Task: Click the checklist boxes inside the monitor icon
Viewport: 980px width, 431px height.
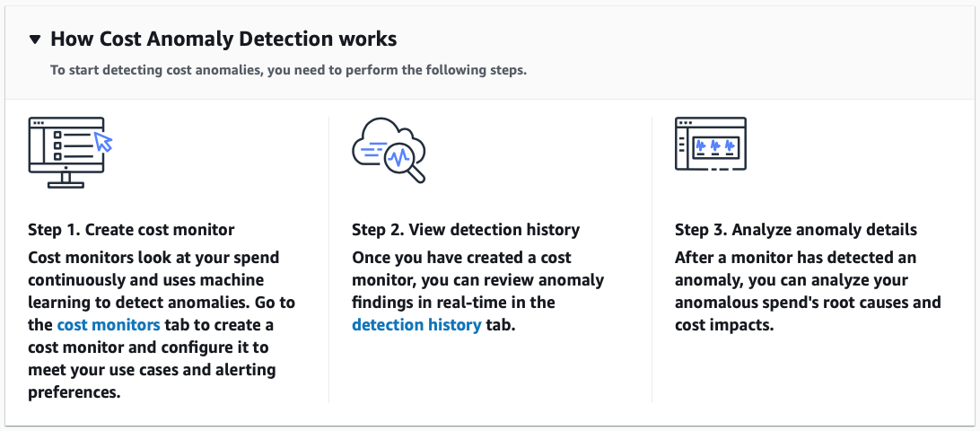Action: 57,145
